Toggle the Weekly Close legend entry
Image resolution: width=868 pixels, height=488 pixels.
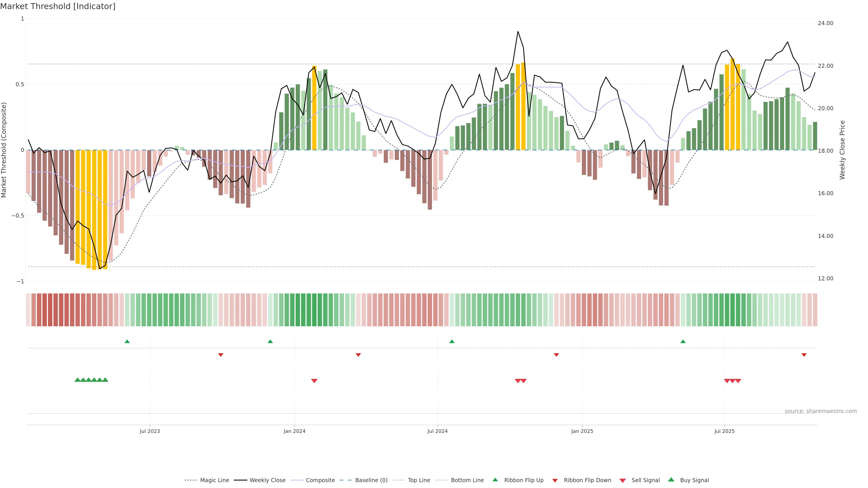pos(267,480)
